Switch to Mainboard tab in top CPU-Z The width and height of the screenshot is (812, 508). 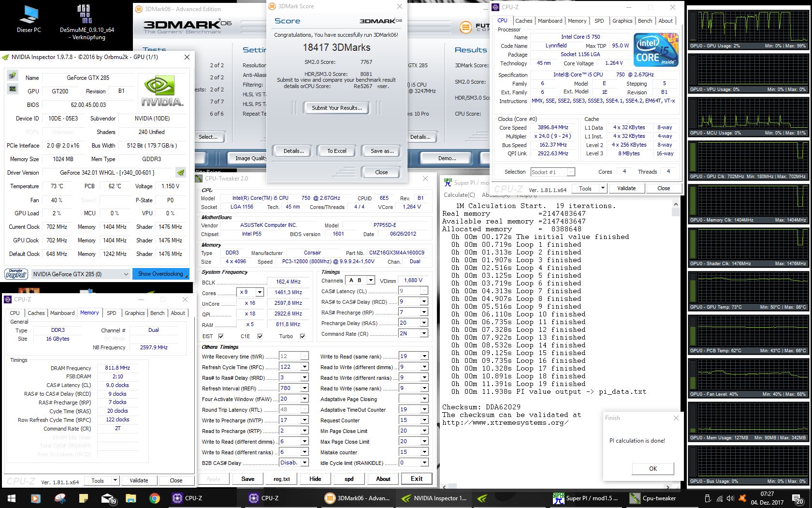coord(550,21)
